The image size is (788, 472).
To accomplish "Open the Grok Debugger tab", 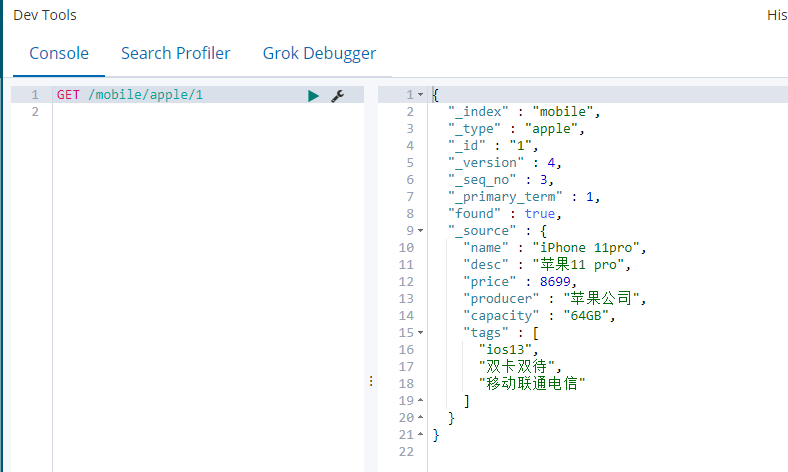I will tap(319, 53).
